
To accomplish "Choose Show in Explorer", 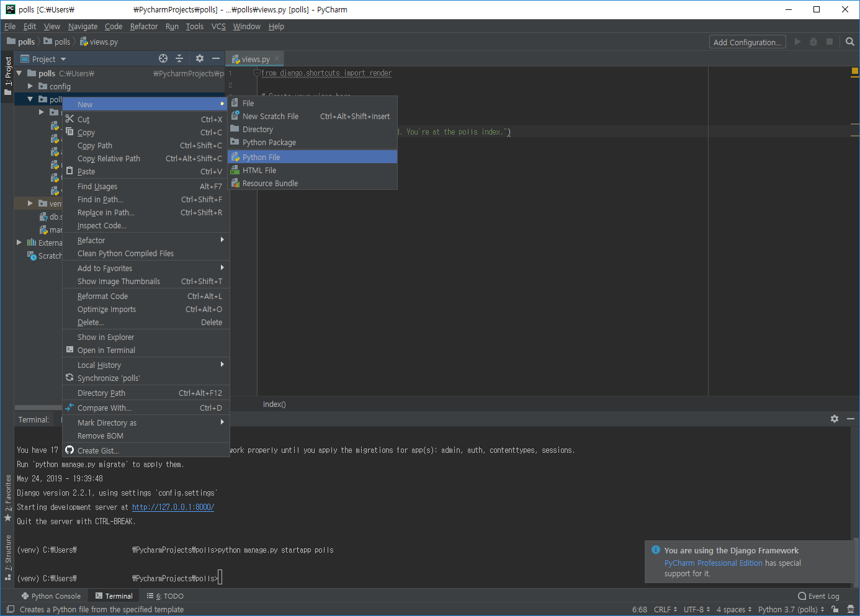I will click(x=146, y=337).
